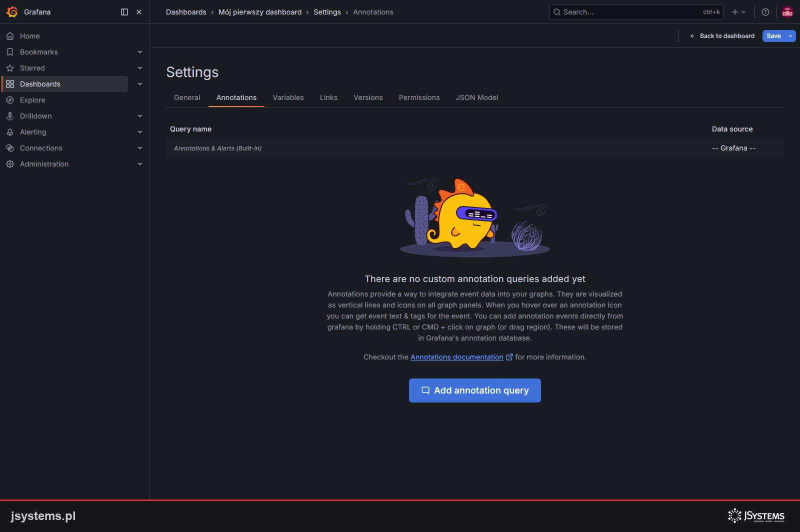Undock the navigation menu panel icon
This screenshot has height=532, width=800.
[124, 12]
